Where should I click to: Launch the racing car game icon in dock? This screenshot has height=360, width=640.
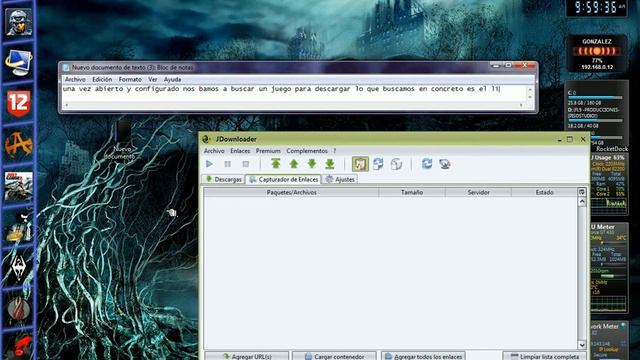[x=18, y=186]
